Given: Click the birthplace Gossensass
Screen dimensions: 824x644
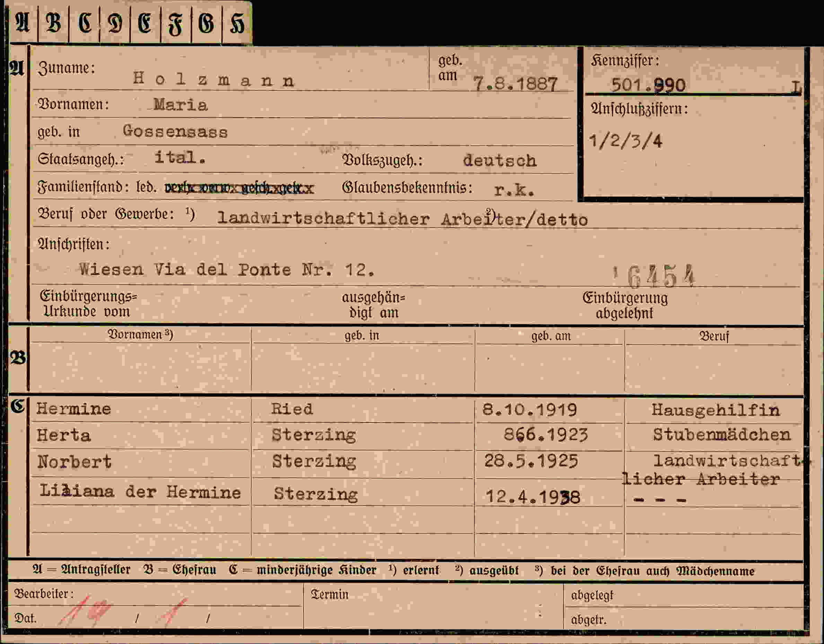Looking at the screenshot, I should (x=175, y=131).
